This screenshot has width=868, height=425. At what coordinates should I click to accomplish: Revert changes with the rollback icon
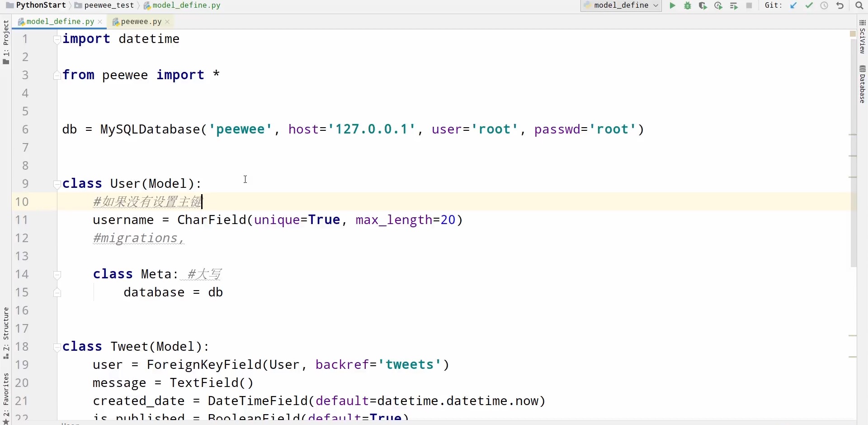coord(840,6)
